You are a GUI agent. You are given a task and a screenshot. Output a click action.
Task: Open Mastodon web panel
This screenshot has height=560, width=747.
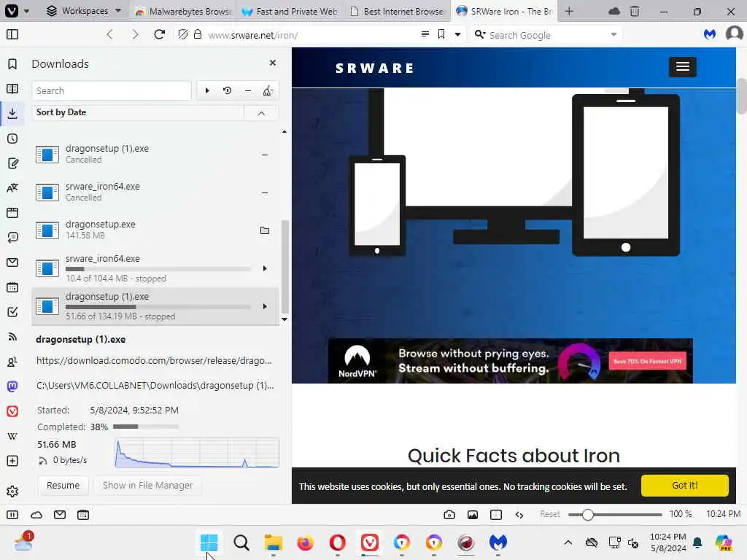pos(13,386)
